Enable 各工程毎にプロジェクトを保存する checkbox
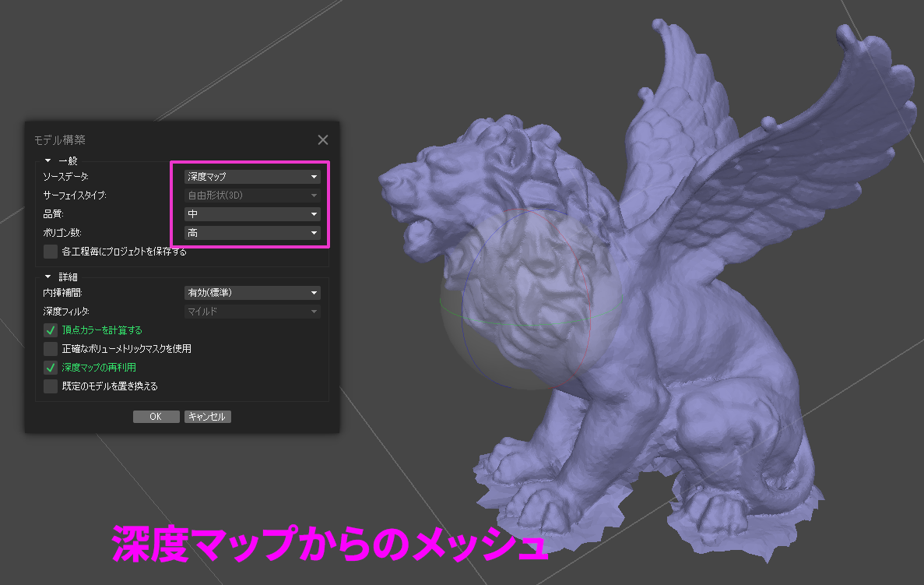This screenshot has width=924, height=585. [51, 252]
